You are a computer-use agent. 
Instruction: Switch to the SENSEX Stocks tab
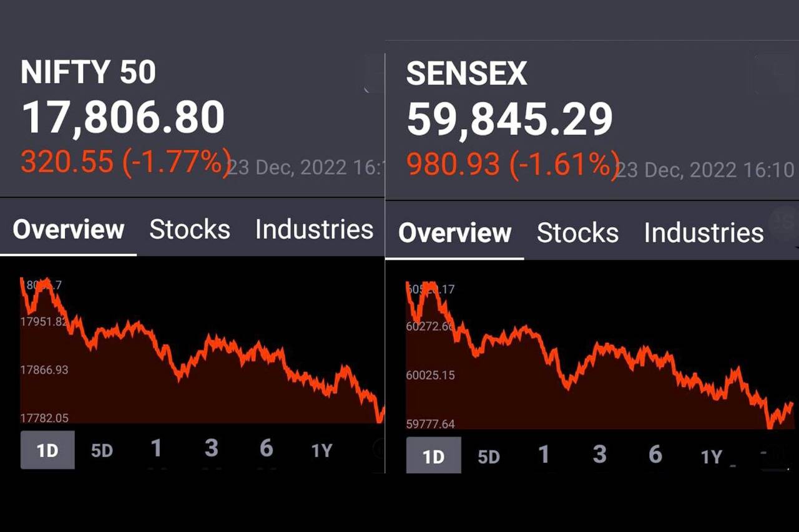(577, 233)
